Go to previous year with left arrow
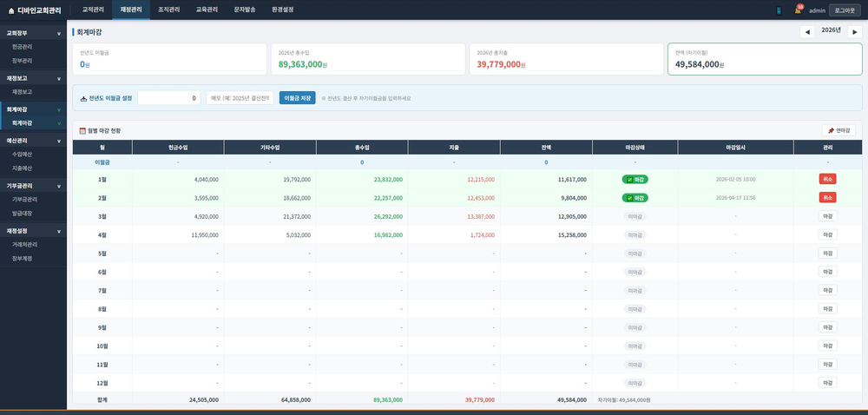The width and height of the screenshot is (868, 415). [x=807, y=32]
